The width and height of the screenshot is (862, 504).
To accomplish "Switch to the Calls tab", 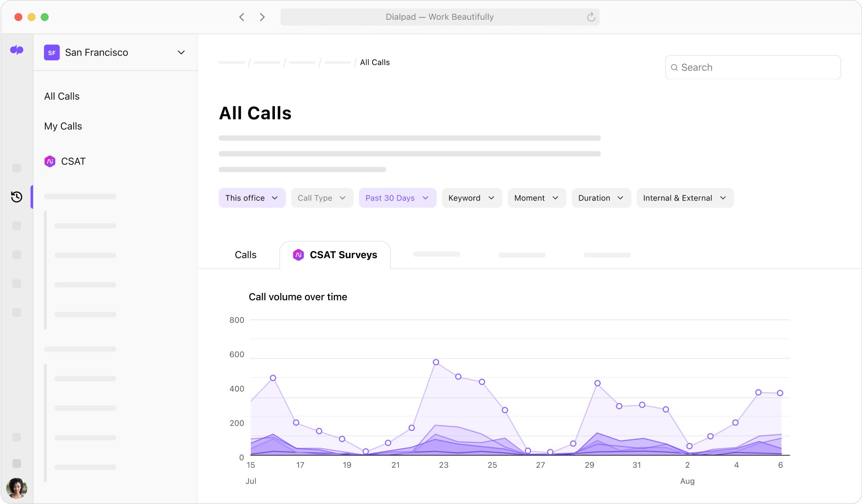I will click(x=245, y=254).
